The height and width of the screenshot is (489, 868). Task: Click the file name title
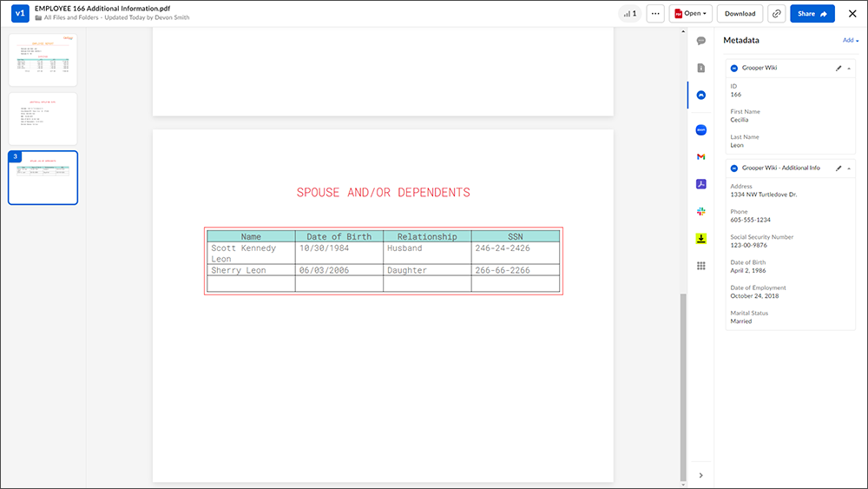coord(102,9)
